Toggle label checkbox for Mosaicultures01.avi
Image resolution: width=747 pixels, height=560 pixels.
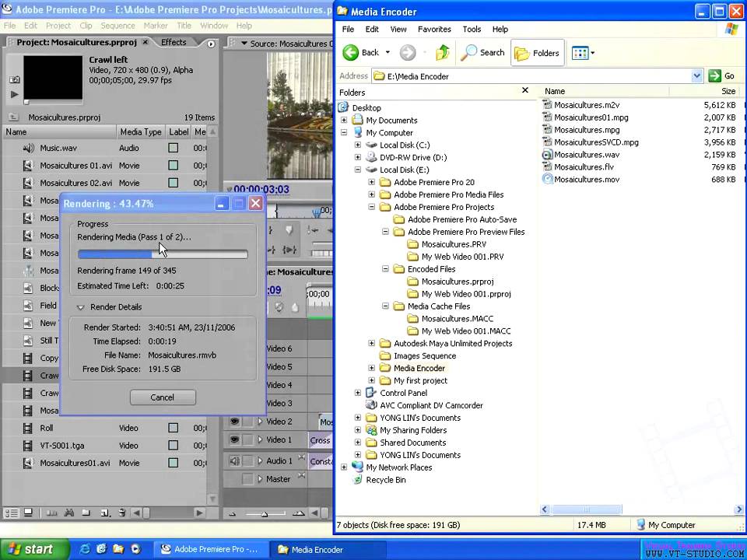[x=174, y=462]
